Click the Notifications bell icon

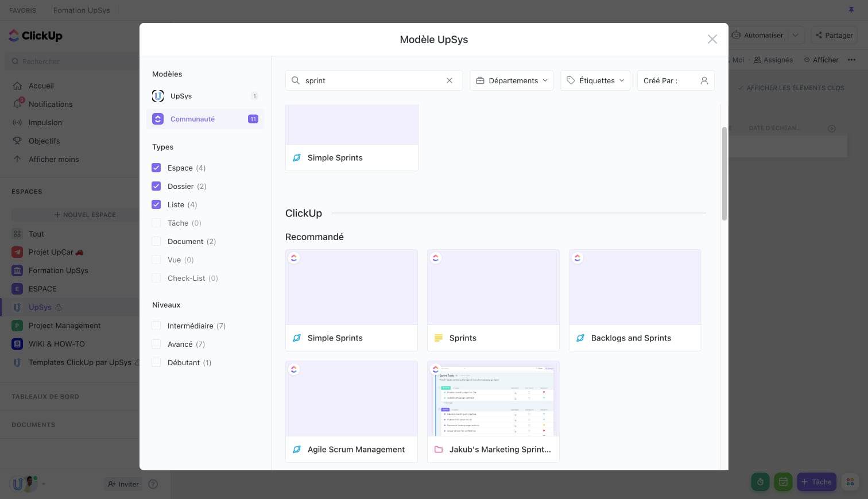(x=17, y=104)
